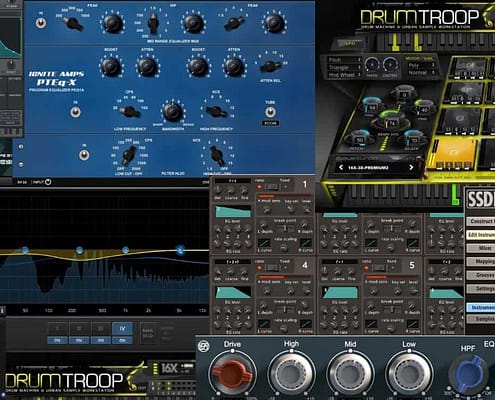Click operator 1 envelope display

[x=233, y=212]
